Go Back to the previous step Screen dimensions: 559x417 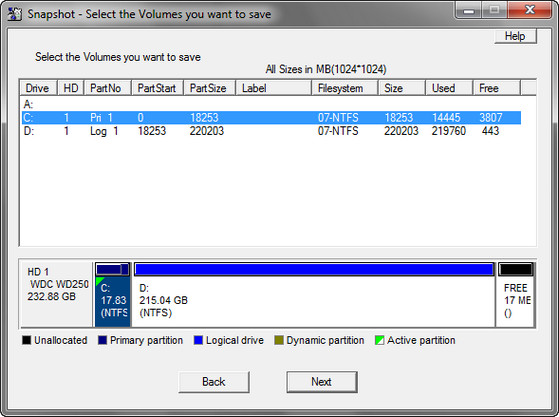coord(214,382)
